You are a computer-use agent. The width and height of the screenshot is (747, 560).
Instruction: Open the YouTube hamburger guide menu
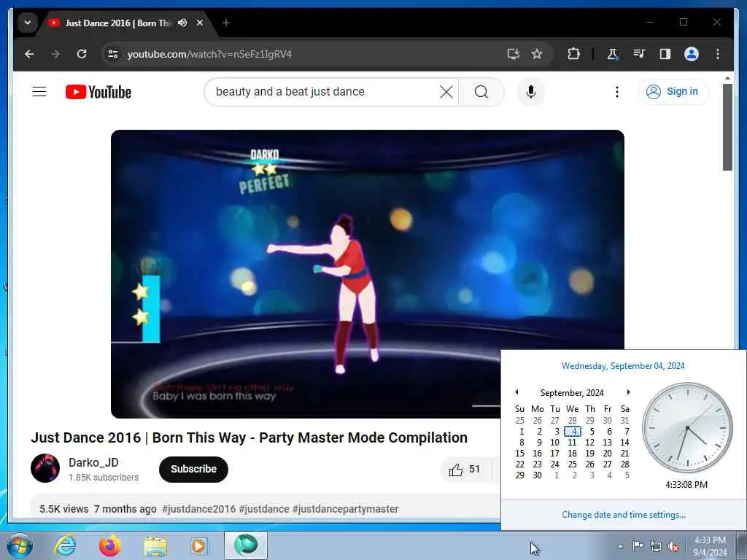[39, 91]
